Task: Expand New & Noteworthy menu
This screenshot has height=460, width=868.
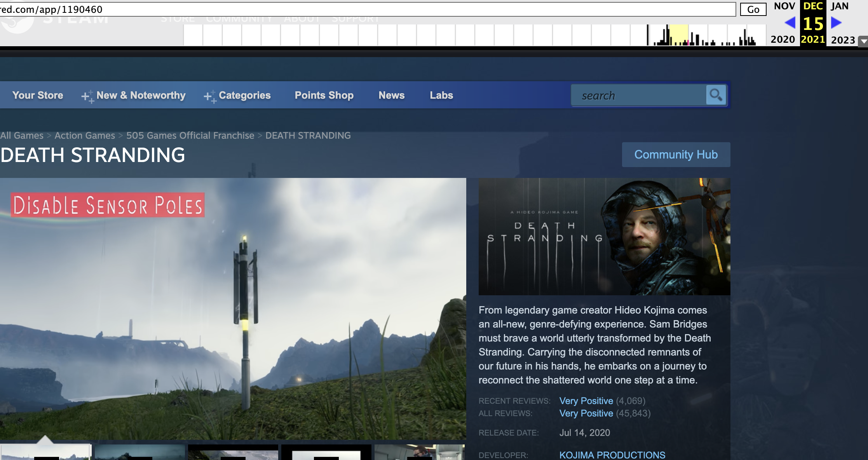Action: click(133, 96)
